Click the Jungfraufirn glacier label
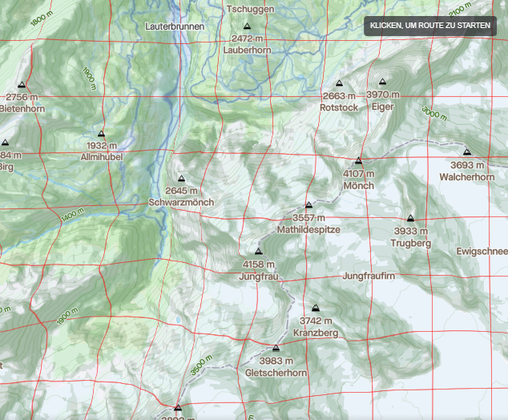 (x=369, y=277)
